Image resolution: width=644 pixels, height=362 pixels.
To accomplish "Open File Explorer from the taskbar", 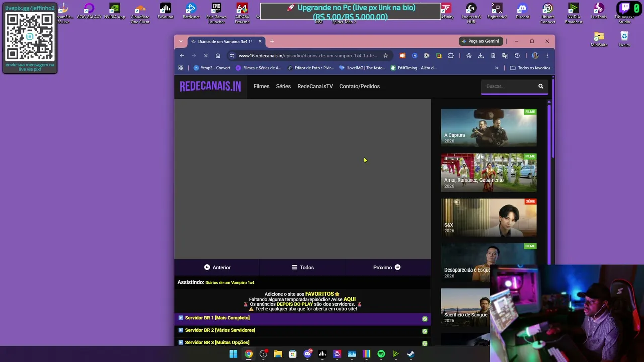I will point(278,354).
